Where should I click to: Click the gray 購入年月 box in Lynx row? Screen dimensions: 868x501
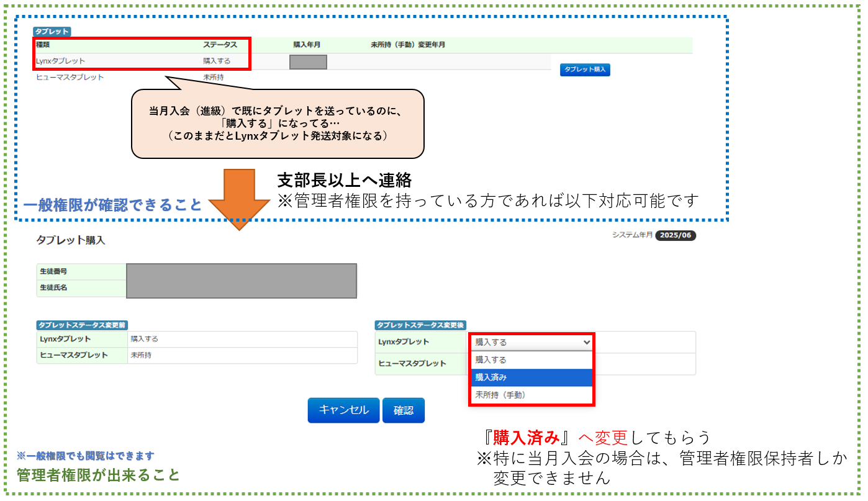click(308, 62)
